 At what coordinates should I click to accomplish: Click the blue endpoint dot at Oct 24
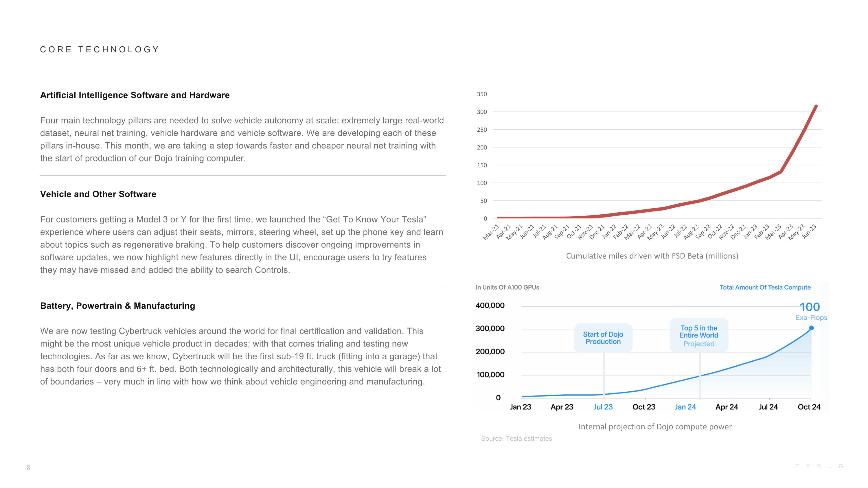pyautogui.click(x=811, y=328)
